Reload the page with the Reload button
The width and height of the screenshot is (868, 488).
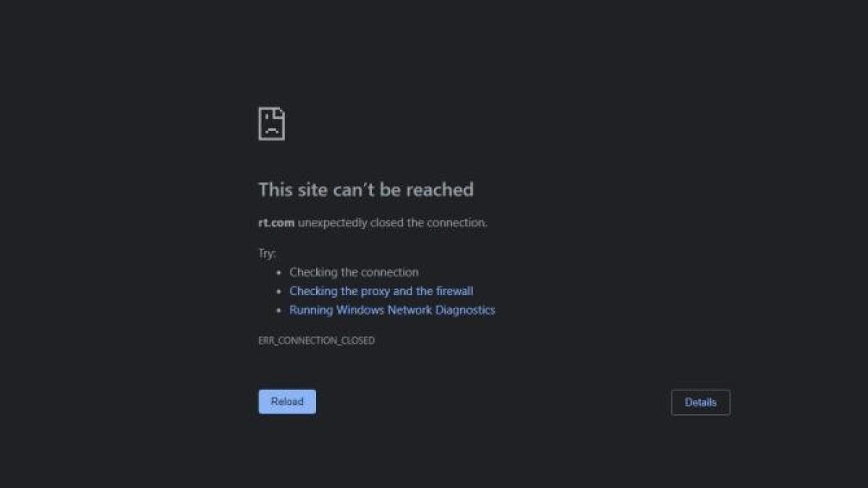pos(287,402)
